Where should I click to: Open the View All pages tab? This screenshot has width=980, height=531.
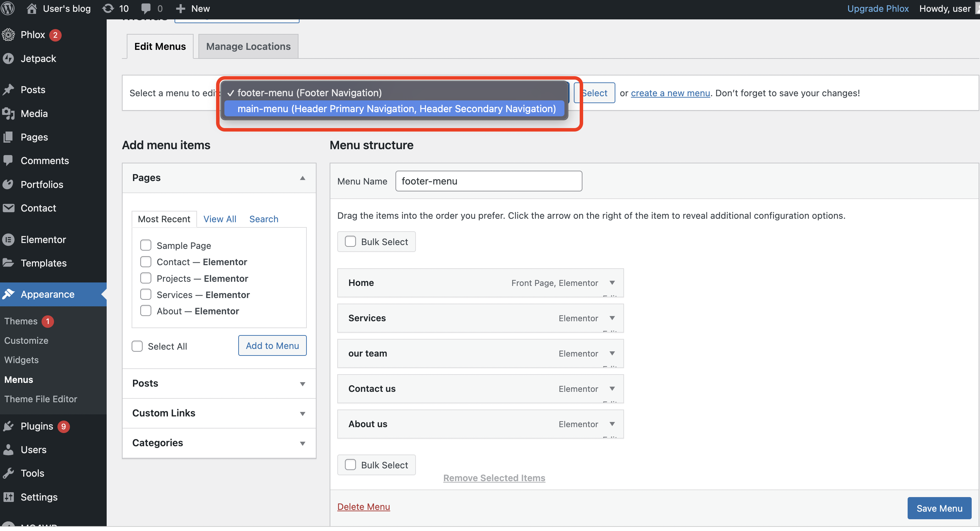[x=220, y=219]
